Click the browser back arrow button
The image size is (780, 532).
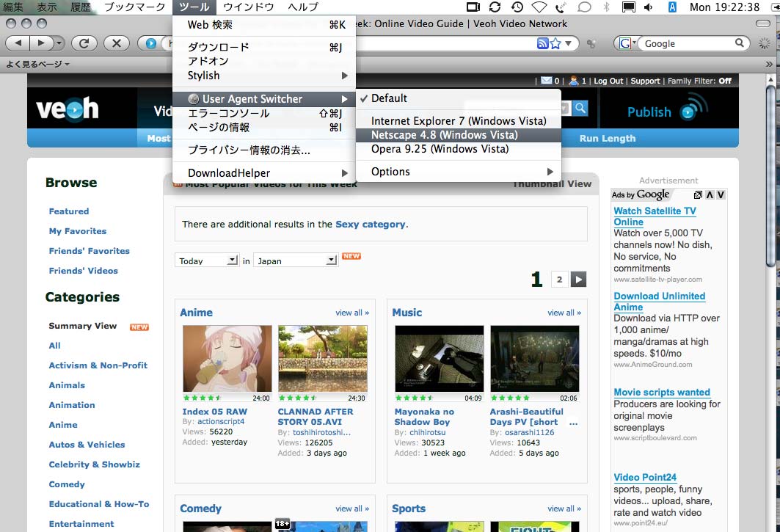point(18,43)
